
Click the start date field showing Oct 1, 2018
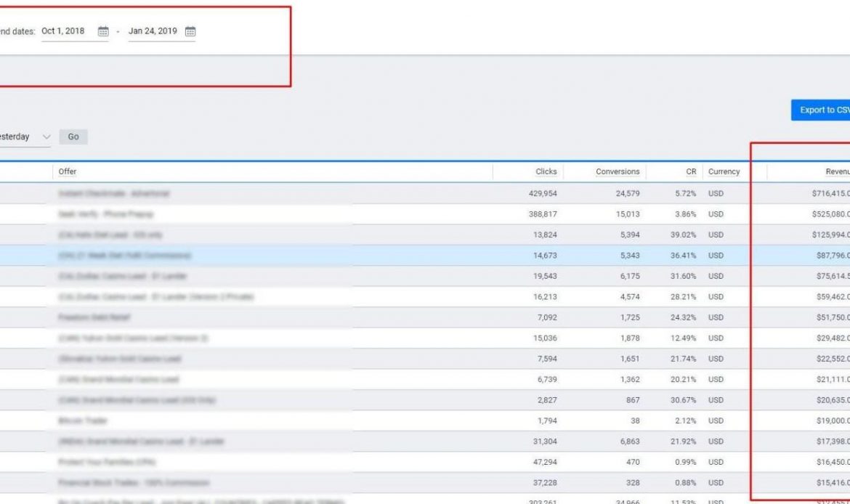click(63, 31)
